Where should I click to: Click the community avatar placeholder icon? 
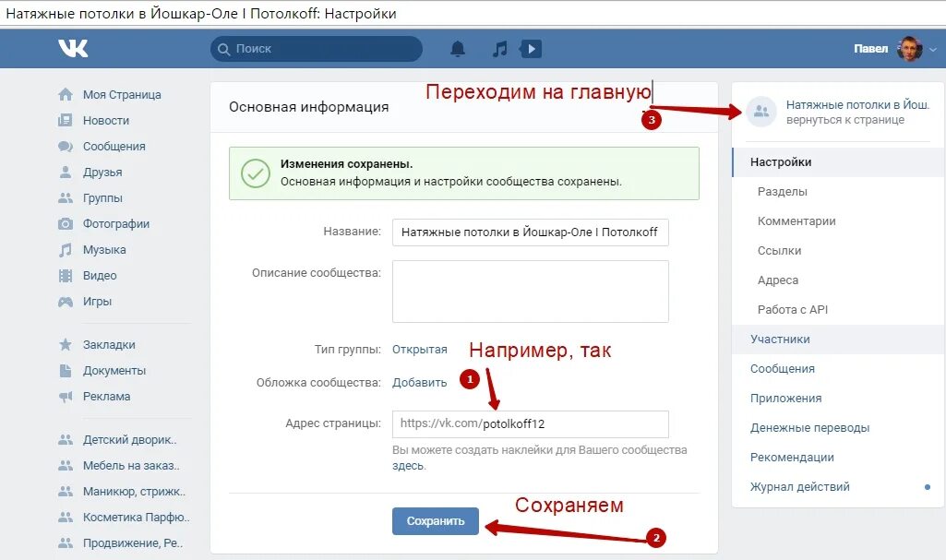click(761, 112)
